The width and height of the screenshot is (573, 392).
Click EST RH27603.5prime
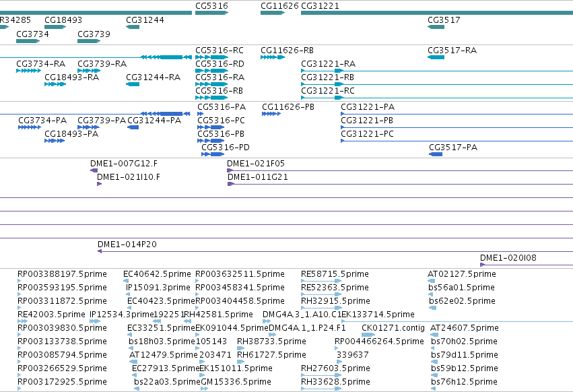point(321,375)
